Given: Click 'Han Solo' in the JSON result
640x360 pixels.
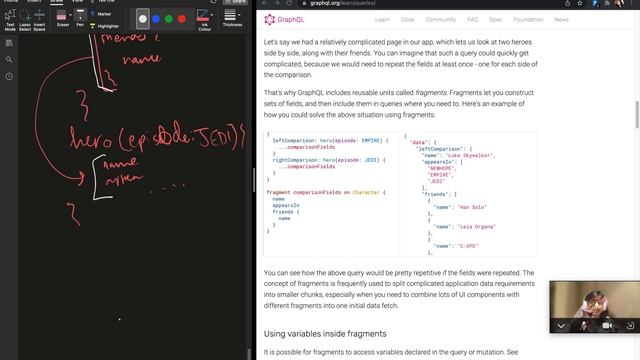Looking at the screenshot, I should click(x=472, y=207).
